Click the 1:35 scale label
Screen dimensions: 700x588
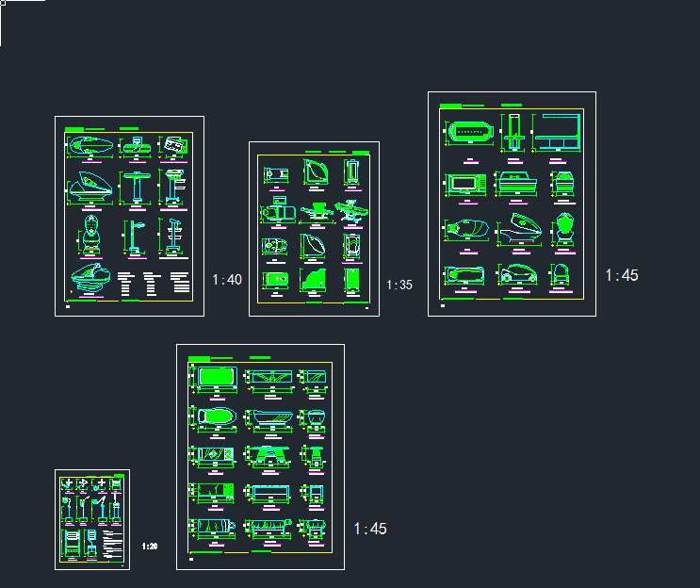pyautogui.click(x=399, y=285)
